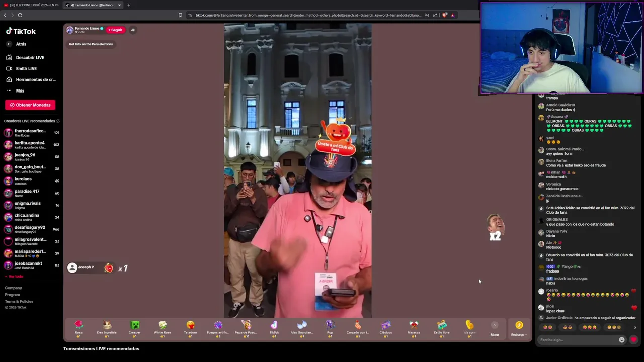The width and height of the screenshot is (644, 362).
Task: Follow Fernando Llanos with Seguir button
Action: [115, 30]
